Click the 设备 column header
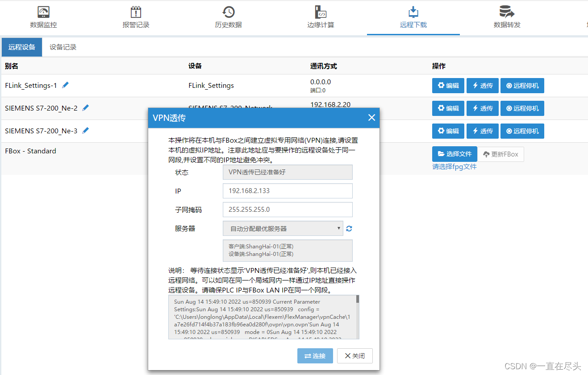 [195, 66]
